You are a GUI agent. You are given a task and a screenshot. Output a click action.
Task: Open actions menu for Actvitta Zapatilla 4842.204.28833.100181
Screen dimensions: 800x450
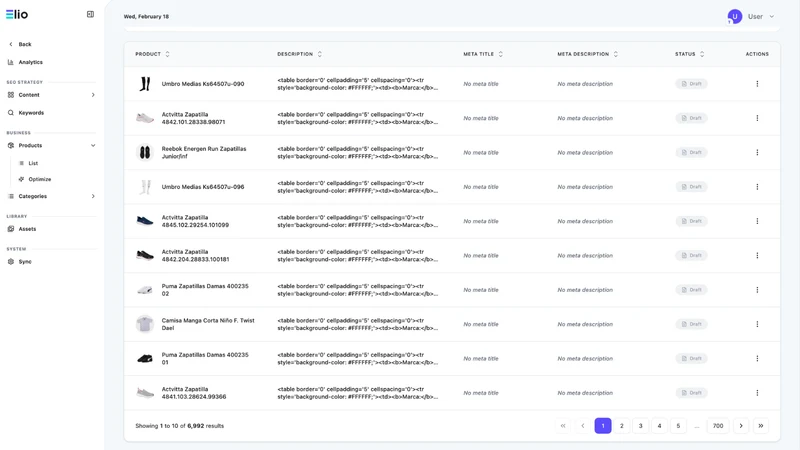(757, 256)
